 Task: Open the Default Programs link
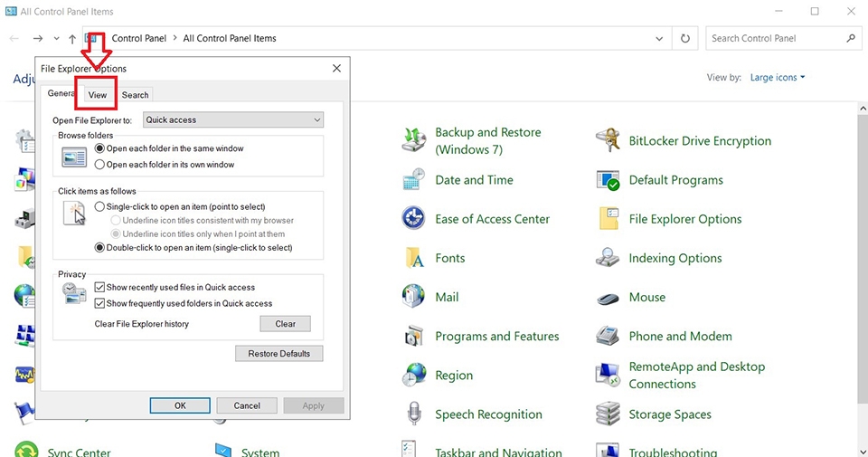676,180
